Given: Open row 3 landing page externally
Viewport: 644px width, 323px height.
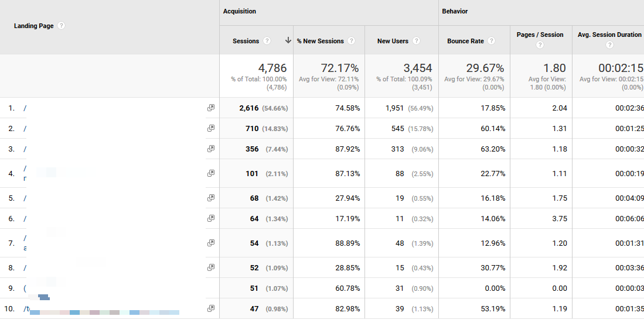Looking at the screenshot, I should click(211, 149).
